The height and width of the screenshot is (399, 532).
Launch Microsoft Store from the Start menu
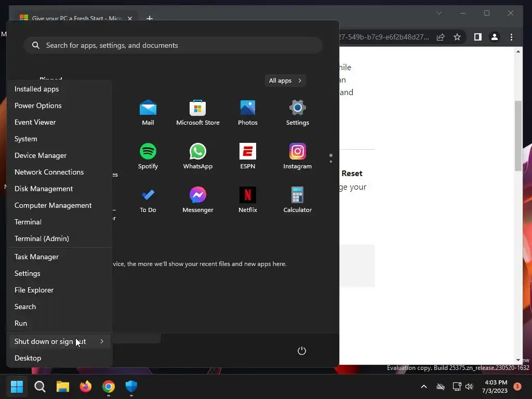[x=198, y=113]
